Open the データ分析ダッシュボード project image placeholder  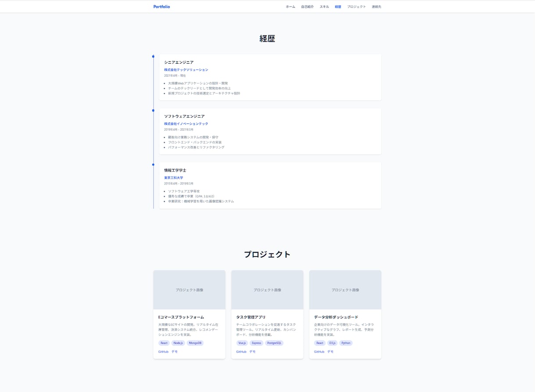tap(345, 290)
